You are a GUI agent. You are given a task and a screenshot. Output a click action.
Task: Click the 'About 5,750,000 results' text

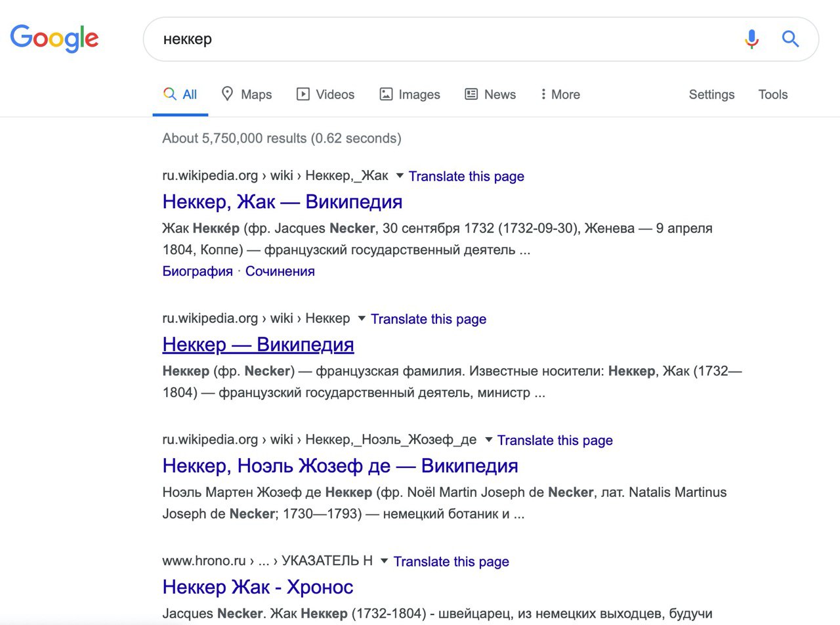(234, 139)
